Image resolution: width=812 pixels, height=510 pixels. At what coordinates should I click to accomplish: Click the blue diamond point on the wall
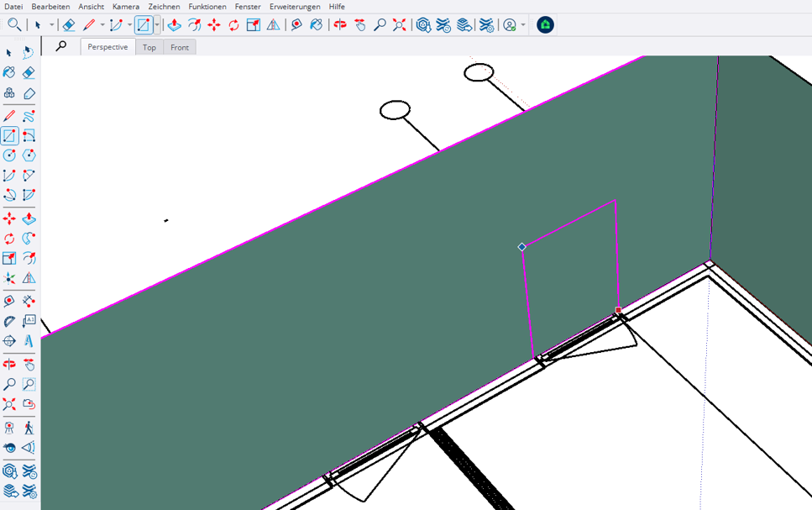(x=522, y=247)
